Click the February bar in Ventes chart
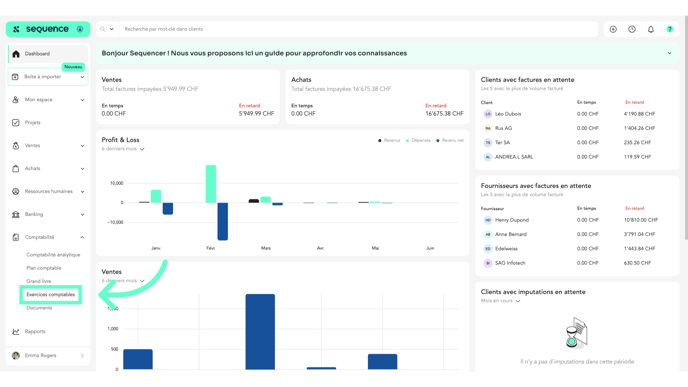Screen dimensions: 688x387 coord(260,332)
